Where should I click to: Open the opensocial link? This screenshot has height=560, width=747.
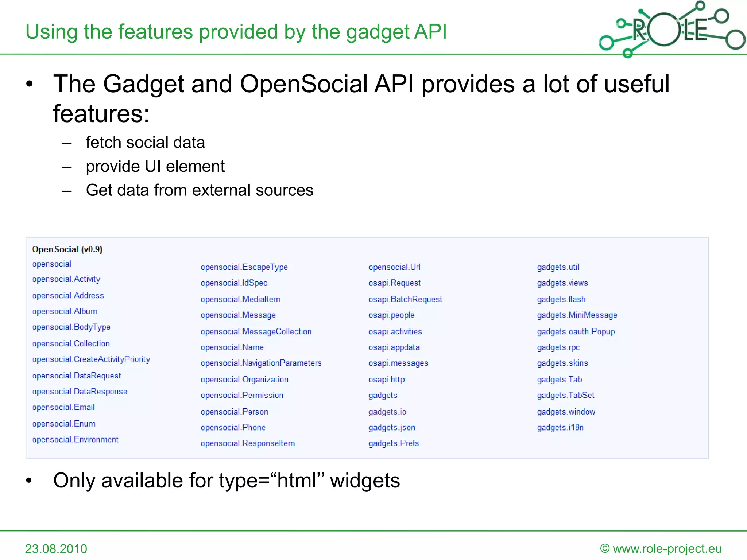(52, 264)
